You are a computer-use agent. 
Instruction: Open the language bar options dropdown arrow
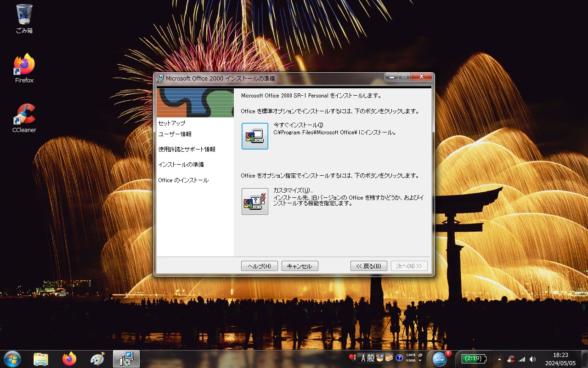tap(420, 361)
